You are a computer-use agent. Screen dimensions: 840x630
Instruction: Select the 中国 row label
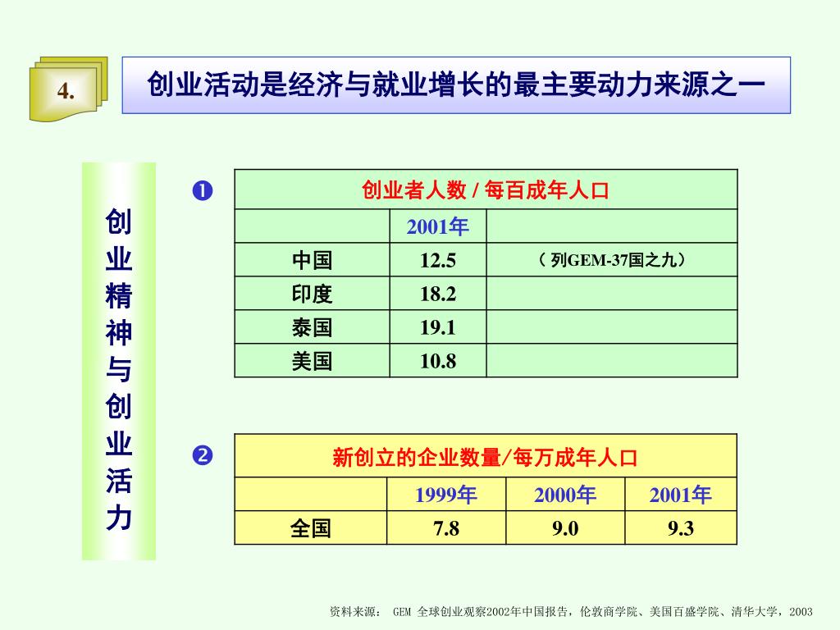pos(312,260)
